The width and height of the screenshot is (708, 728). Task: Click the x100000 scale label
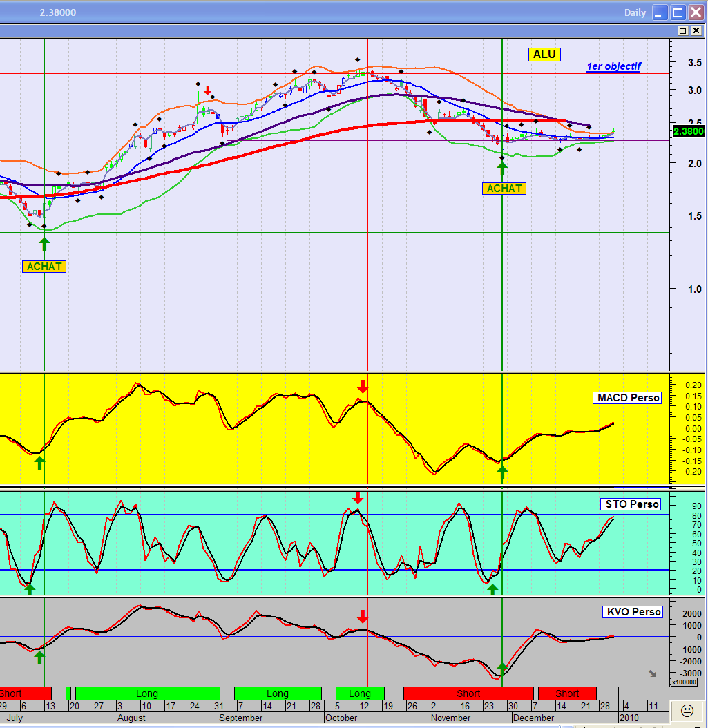point(685,682)
